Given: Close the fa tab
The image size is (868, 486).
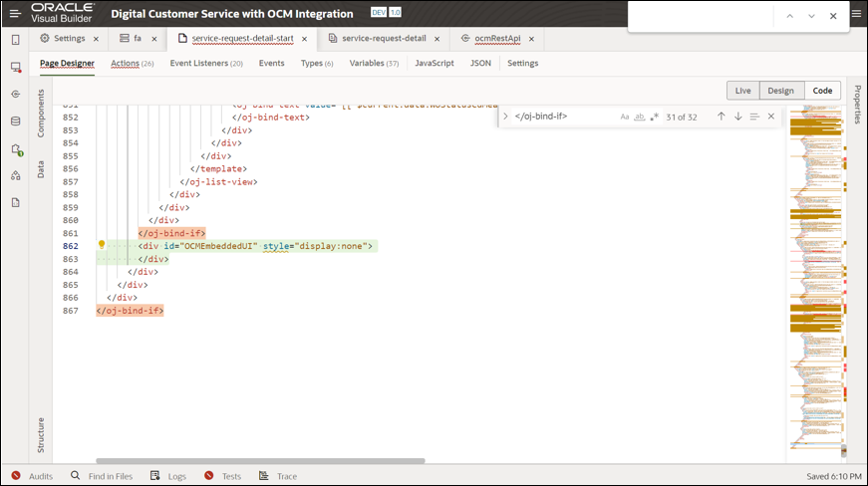Looking at the screenshot, I should (x=153, y=39).
